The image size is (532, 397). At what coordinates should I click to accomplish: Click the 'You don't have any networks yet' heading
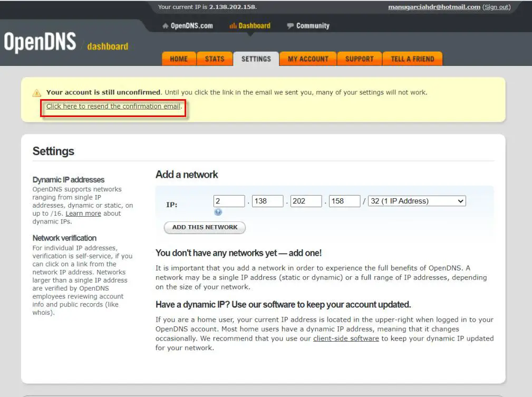(x=238, y=253)
